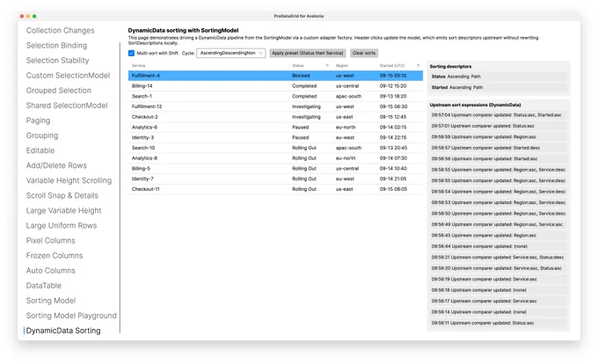This screenshot has height=364, width=598.
Task: Select Large Uniform Rows sample
Action: click(62, 226)
